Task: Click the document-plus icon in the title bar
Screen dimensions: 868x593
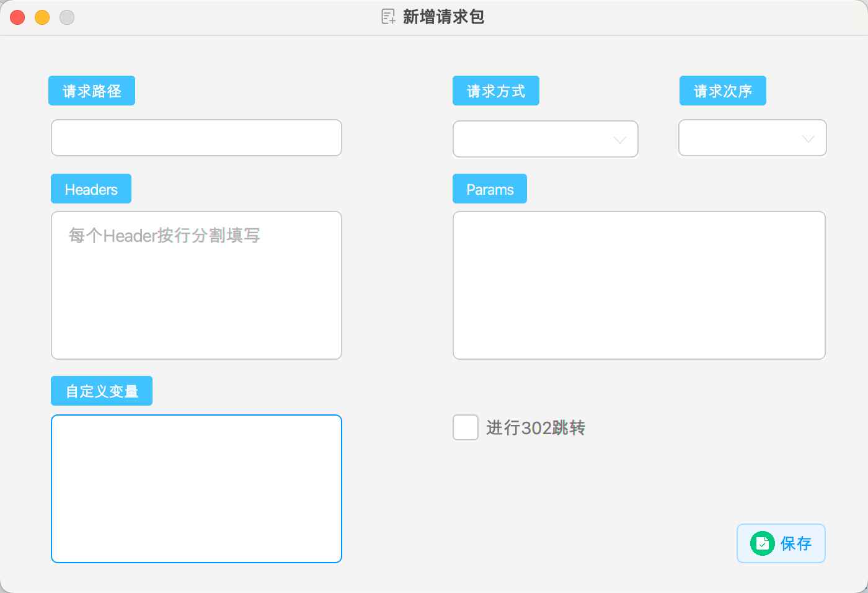Action: [387, 17]
